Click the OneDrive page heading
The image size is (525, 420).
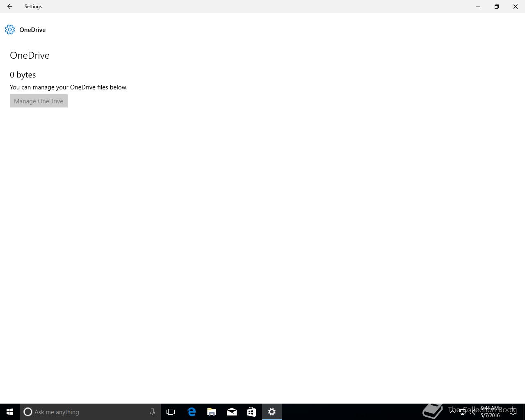(30, 55)
